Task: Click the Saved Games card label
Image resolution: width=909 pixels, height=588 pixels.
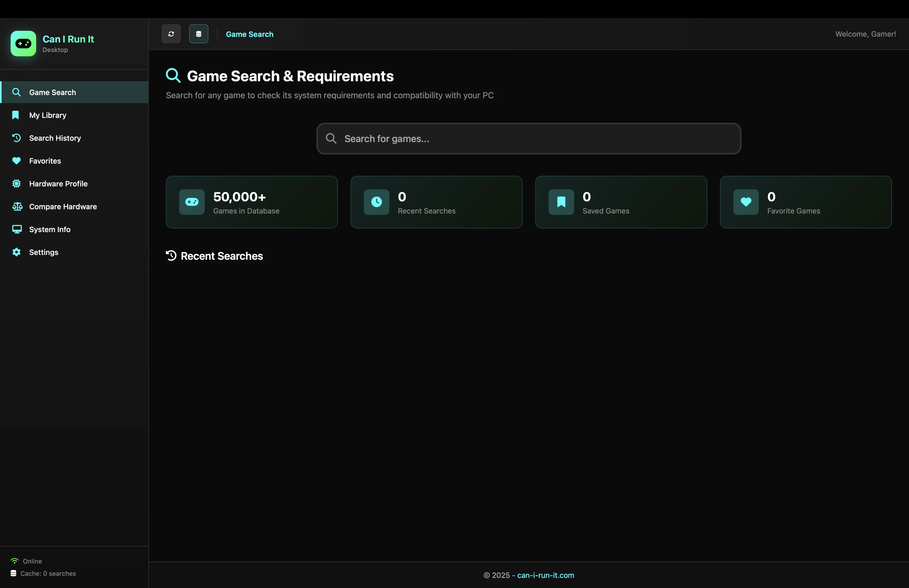Action: (x=606, y=211)
